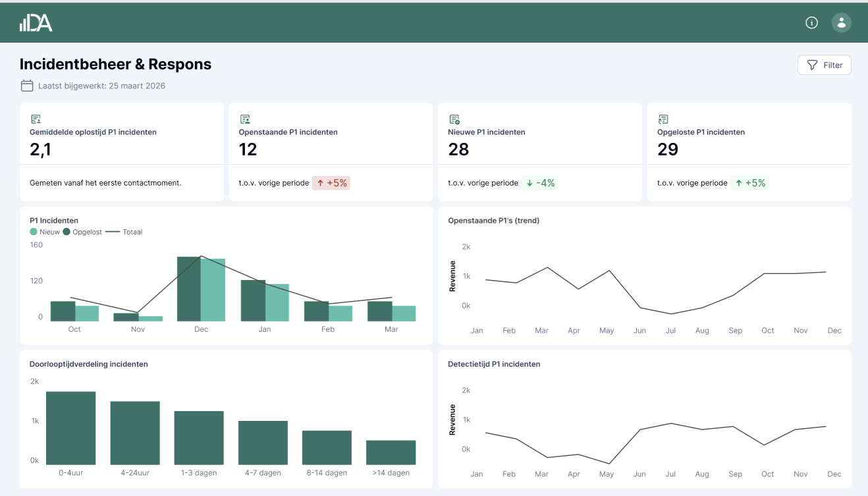
Task: Click the light Mar bar in P1 Incidenten
Action: tap(404, 314)
